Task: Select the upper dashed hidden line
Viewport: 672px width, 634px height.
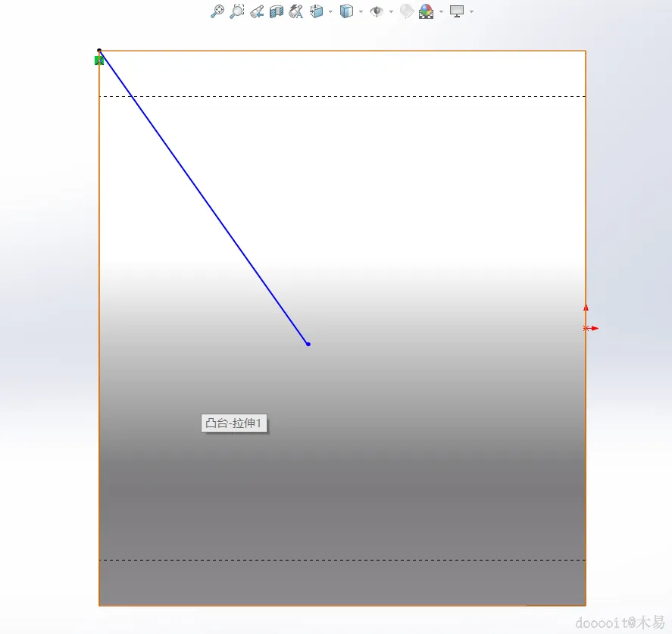Action: point(342,96)
